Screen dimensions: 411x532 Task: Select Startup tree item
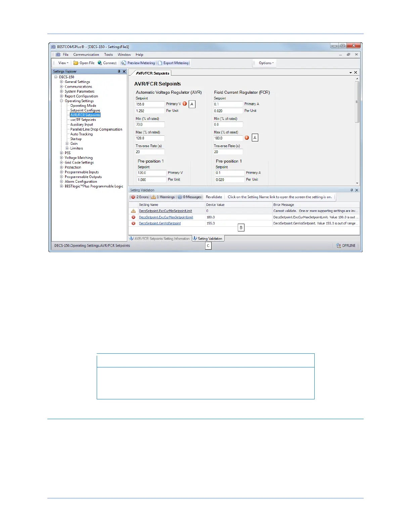[76, 139]
